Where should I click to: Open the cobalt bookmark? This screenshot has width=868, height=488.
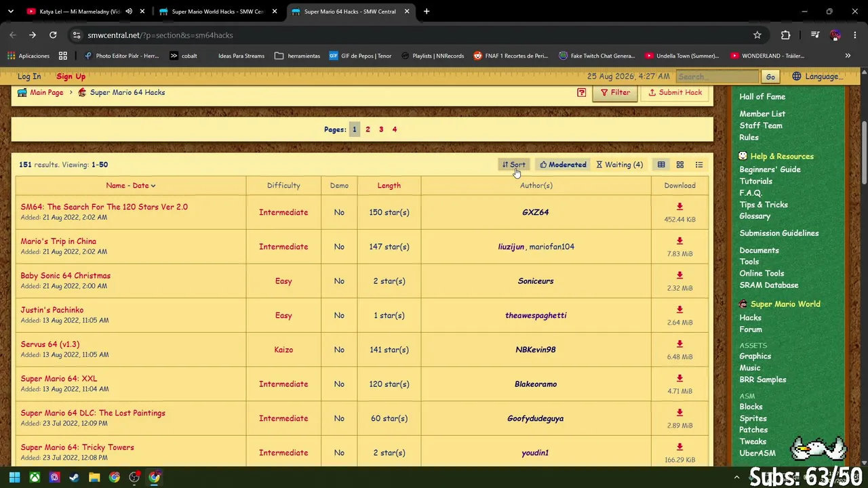click(x=183, y=56)
